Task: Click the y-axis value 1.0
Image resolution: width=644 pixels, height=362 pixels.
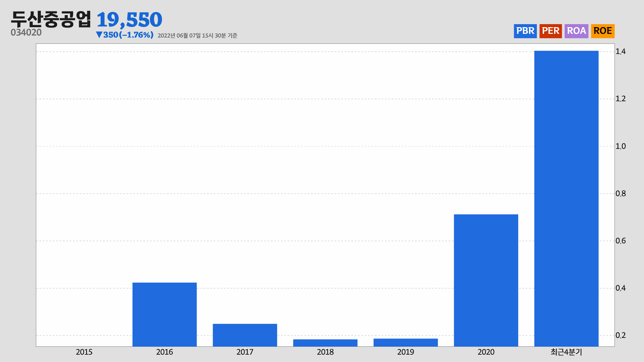Action: pyautogui.click(x=621, y=146)
